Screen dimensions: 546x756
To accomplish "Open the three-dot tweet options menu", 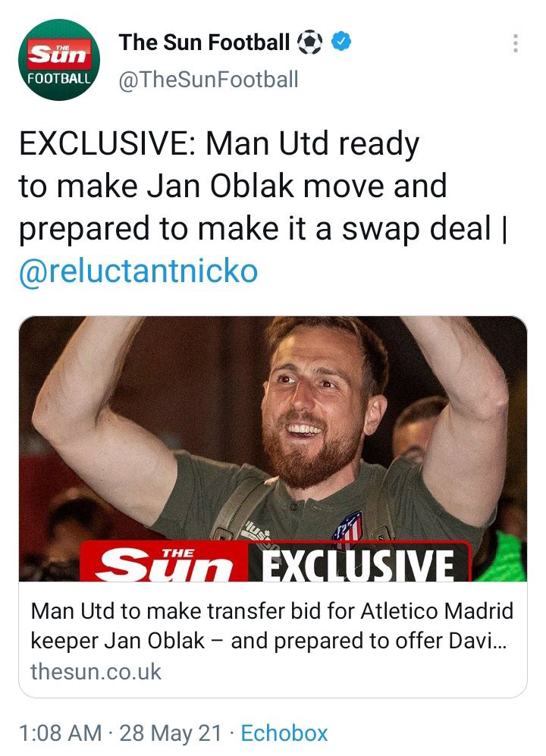I will 516,43.
